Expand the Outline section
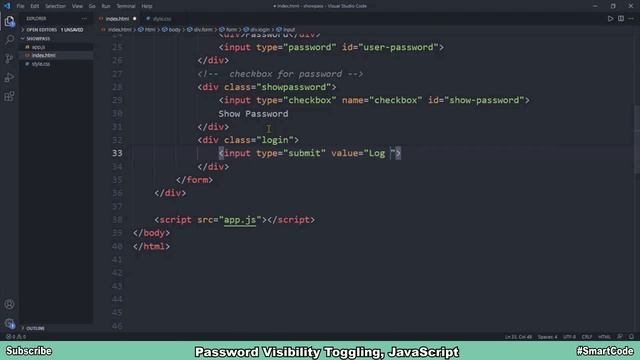The image size is (640, 360). click(35, 328)
